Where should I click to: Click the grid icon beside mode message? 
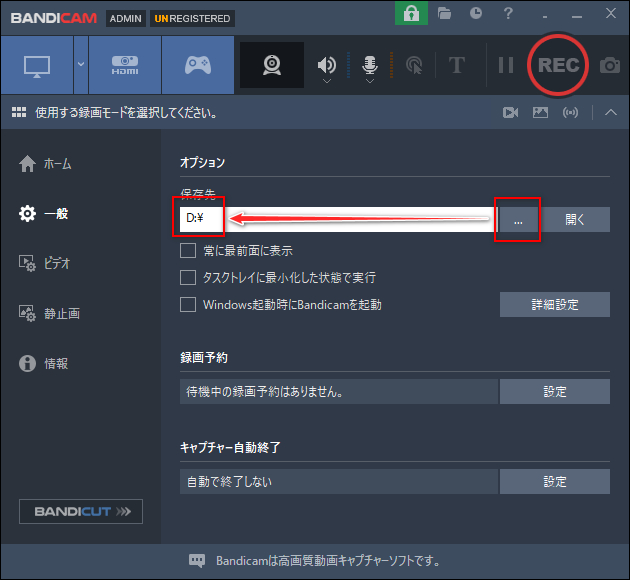(x=19, y=112)
